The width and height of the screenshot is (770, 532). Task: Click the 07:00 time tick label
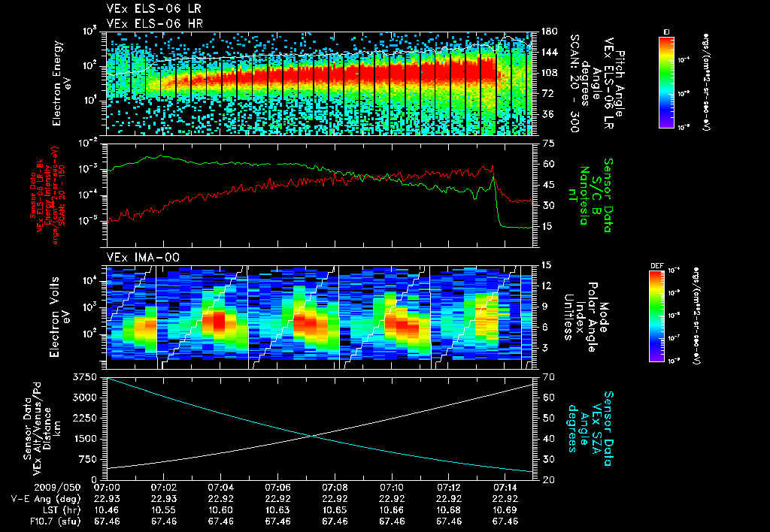point(107,488)
